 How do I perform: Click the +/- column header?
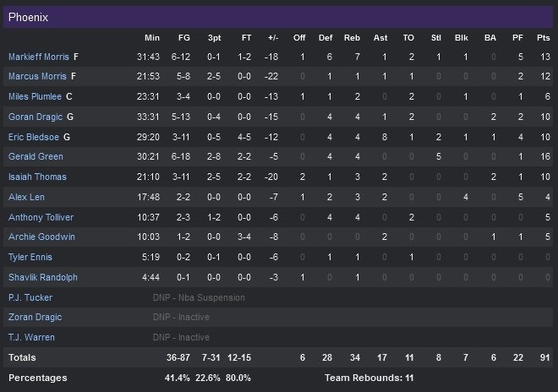(x=272, y=38)
